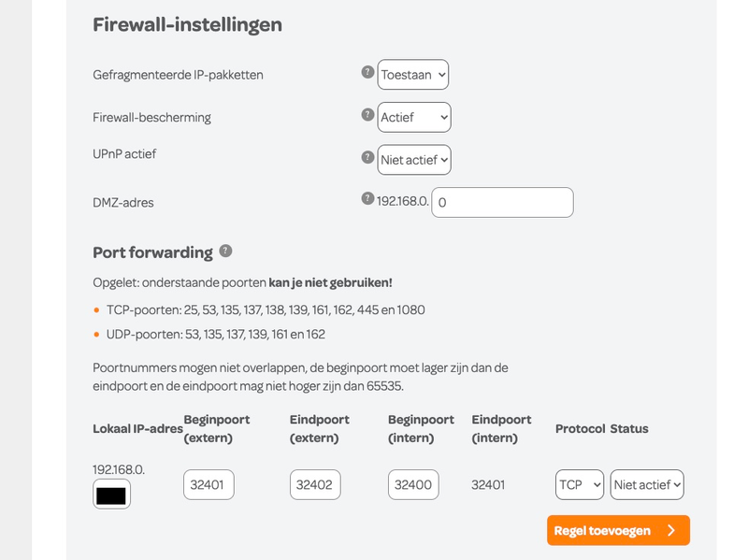
Task: Open Gefragmenteerde IP-pakketten dropdown (Toestaan)
Action: point(413,75)
